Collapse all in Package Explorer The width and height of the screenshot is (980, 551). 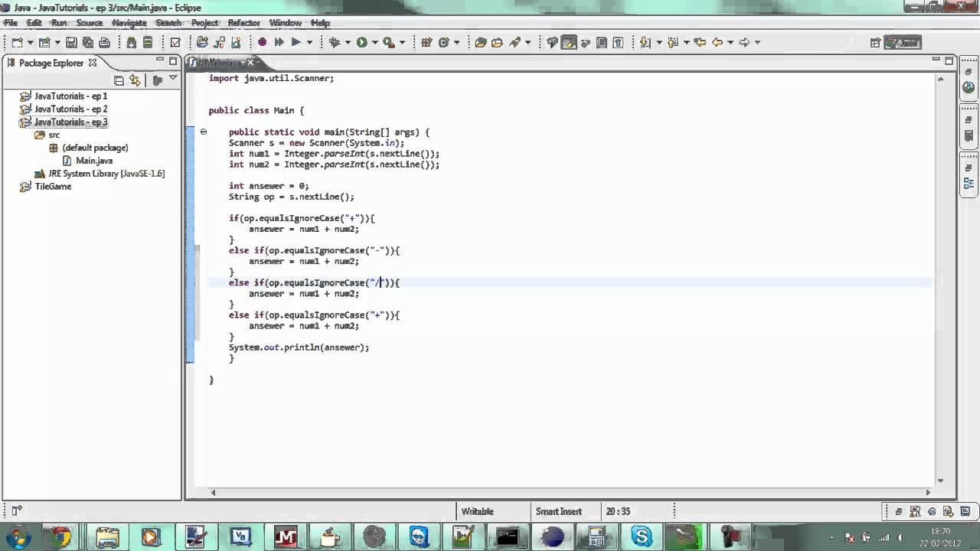(119, 80)
